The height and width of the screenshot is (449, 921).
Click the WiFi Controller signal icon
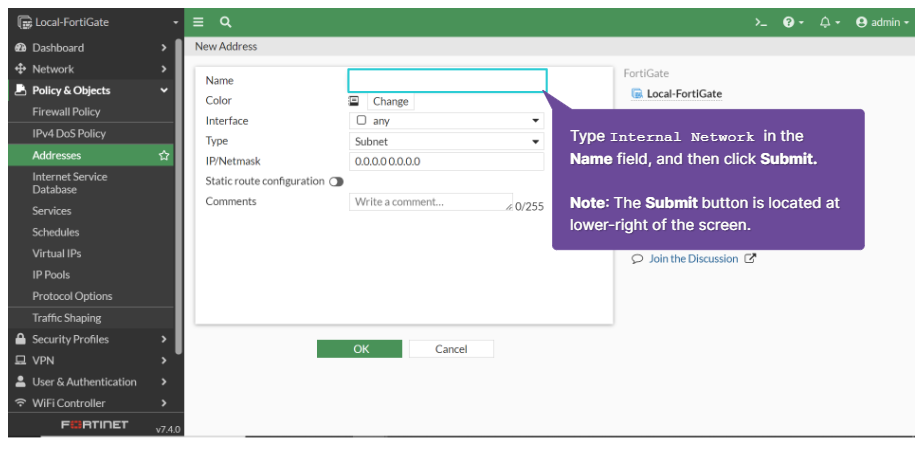(21, 403)
